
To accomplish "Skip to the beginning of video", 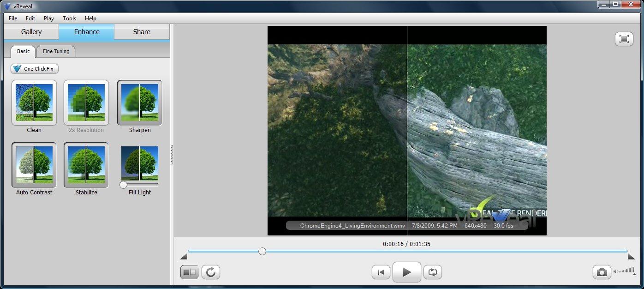I will pyautogui.click(x=381, y=272).
